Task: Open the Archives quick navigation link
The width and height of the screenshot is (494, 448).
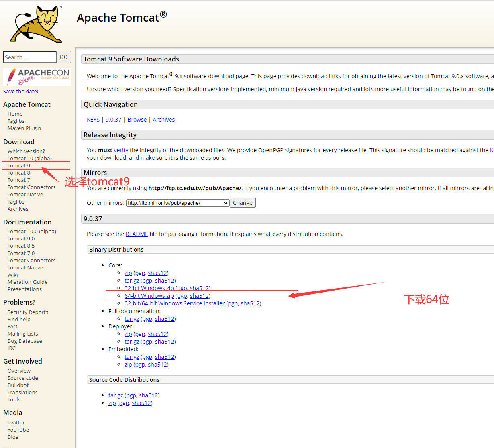Action: [x=163, y=120]
